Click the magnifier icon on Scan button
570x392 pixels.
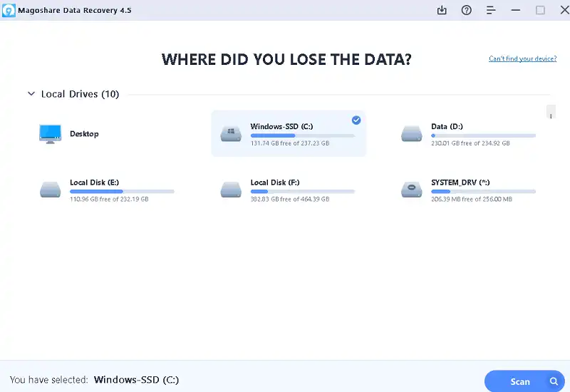554,381
